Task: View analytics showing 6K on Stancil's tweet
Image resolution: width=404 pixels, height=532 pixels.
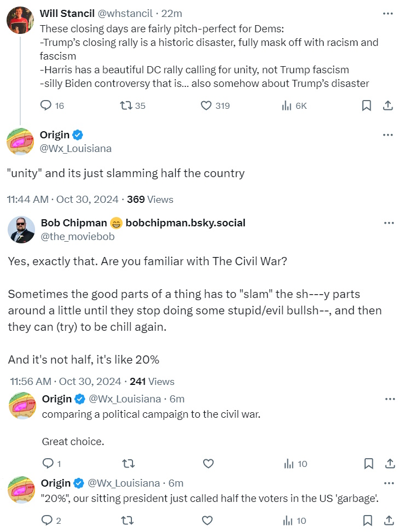Action: (295, 106)
